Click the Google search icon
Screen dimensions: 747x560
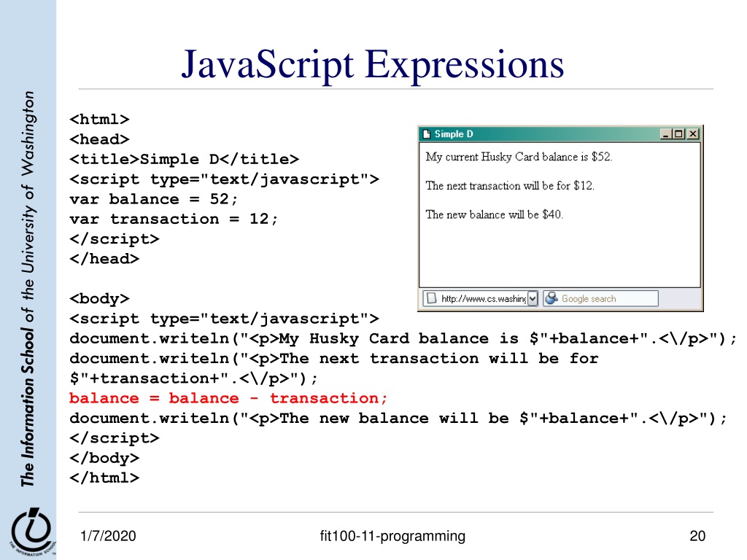coord(551,298)
